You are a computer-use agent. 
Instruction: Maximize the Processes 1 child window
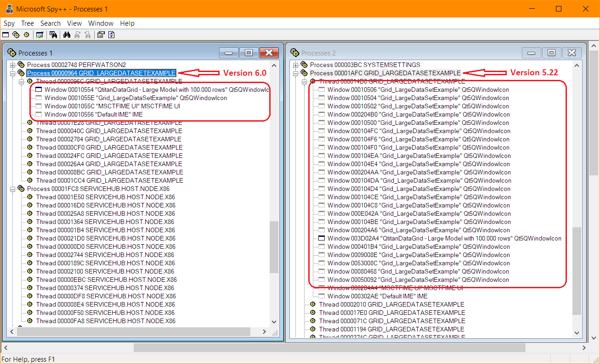tap(249, 53)
